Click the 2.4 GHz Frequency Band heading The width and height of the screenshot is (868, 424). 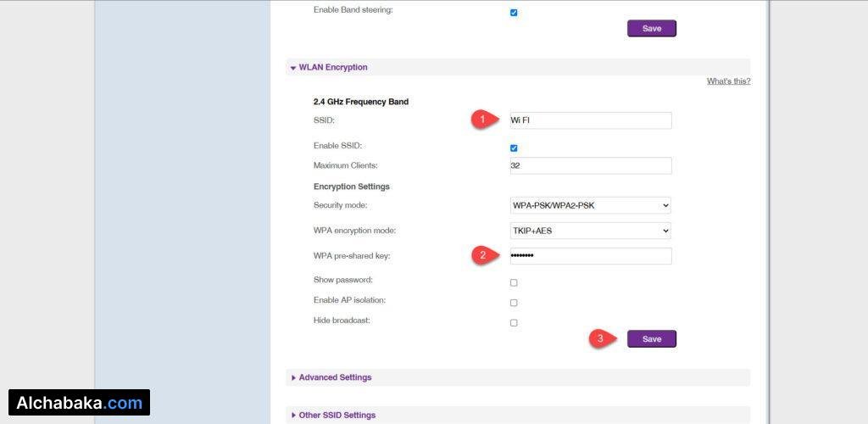(x=361, y=102)
